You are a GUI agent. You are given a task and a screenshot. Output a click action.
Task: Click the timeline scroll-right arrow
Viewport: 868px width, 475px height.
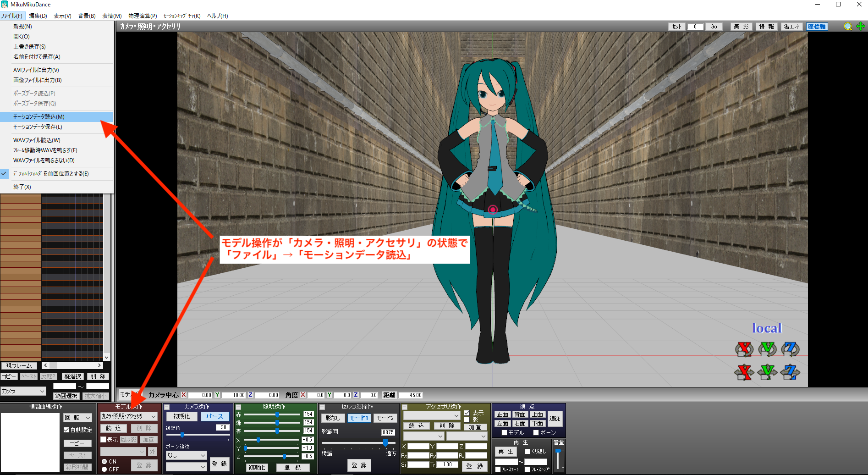pyautogui.click(x=99, y=365)
